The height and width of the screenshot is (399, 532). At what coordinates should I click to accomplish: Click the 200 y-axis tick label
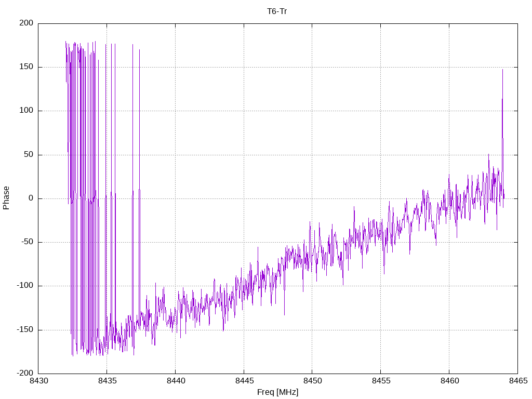pyautogui.click(x=26, y=23)
